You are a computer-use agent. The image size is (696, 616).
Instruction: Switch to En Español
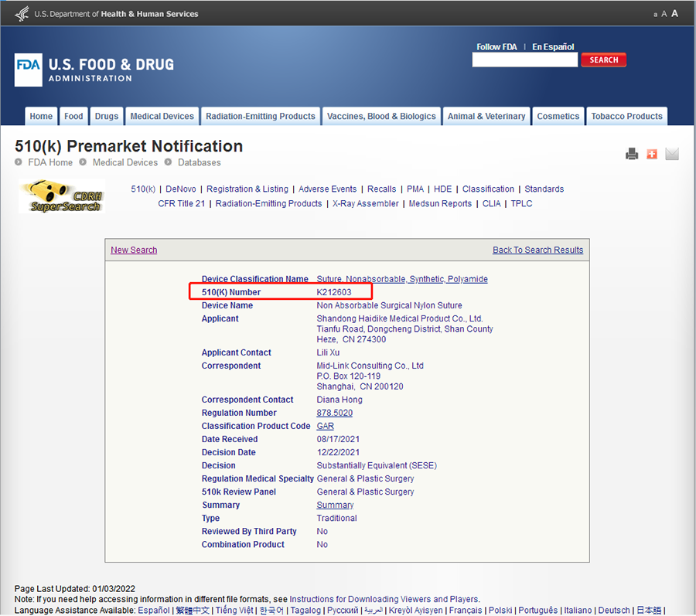pos(553,46)
